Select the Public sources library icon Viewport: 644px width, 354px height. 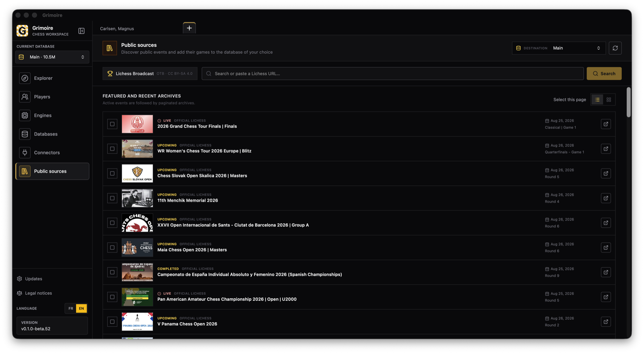pos(25,171)
